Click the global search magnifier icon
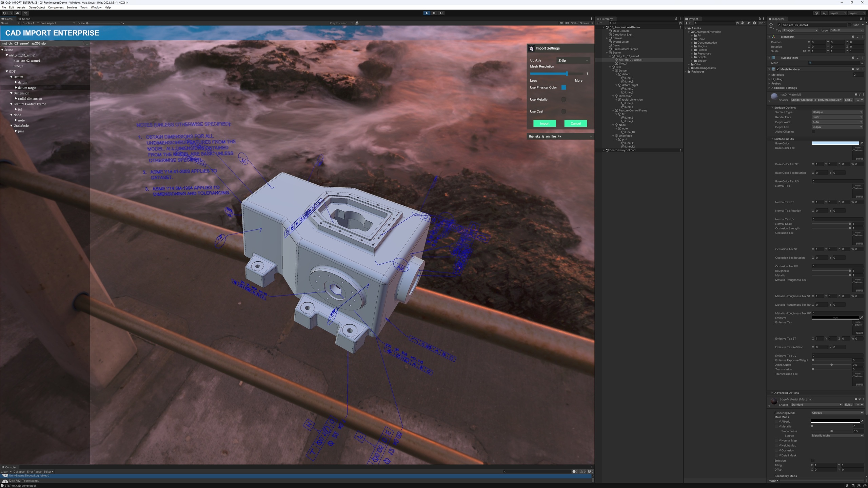Viewport: 868px width, 488px height. pos(824,13)
